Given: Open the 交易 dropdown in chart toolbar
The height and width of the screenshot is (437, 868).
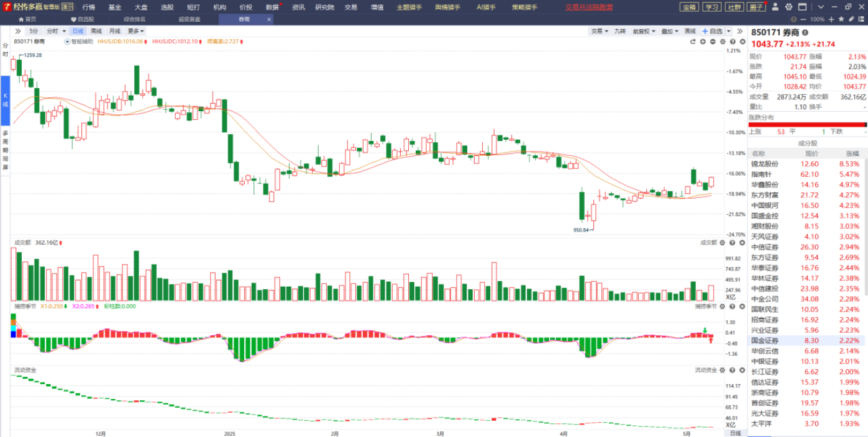Looking at the screenshot, I should [599, 31].
